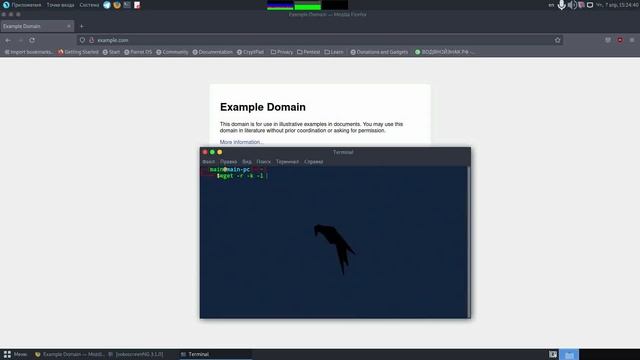Click the display/network tray icon
Image resolution: width=640 pixels, height=360 pixels.
click(590, 5)
